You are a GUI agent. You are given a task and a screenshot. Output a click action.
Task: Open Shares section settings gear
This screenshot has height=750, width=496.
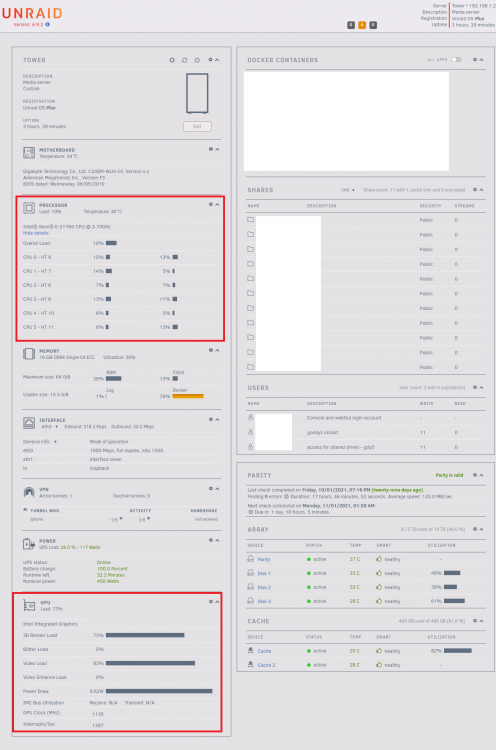(x=475, y=190)
